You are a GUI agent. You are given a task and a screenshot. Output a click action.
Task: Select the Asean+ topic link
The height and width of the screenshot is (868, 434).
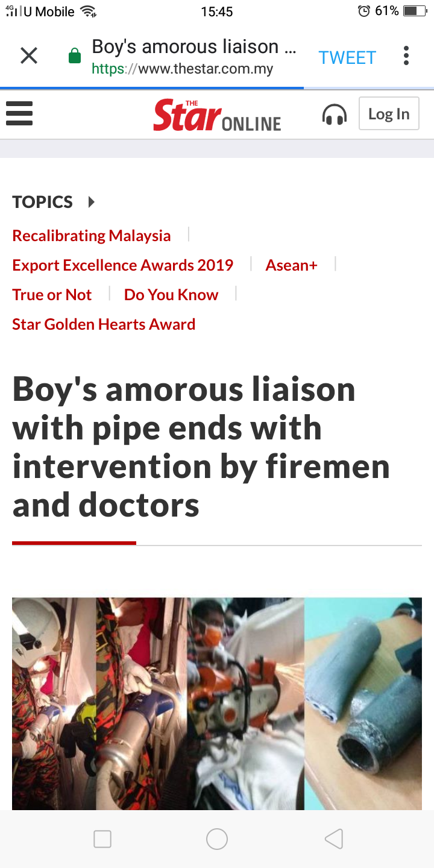[292, 265]
